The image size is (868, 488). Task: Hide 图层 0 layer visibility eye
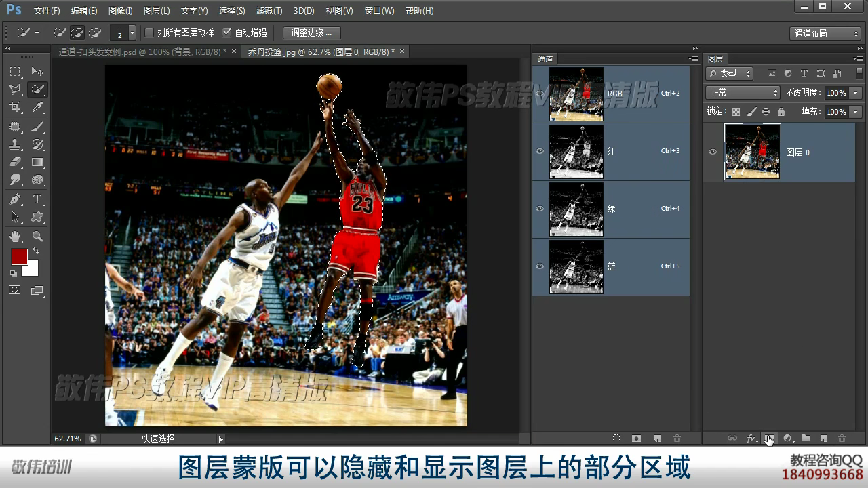click(x=713, y=152)
